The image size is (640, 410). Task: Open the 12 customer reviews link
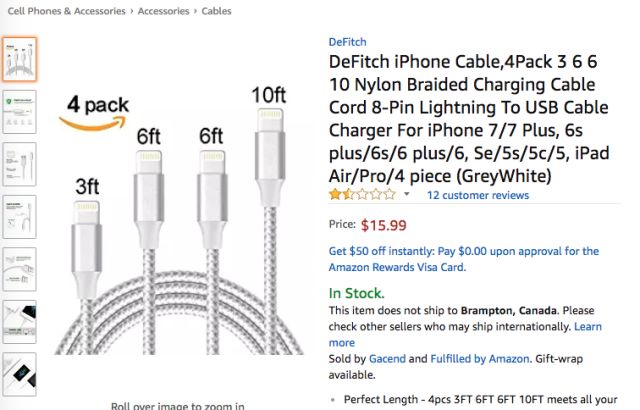pos(478,195)
